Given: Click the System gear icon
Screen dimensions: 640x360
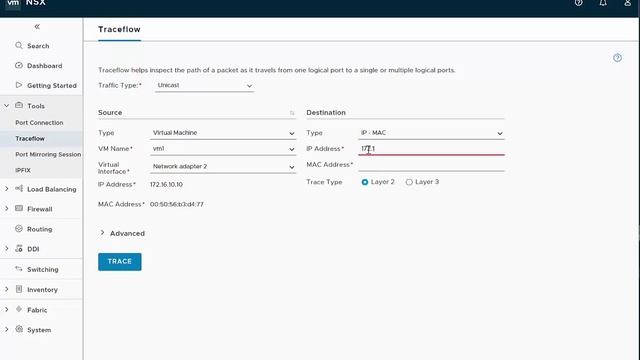Looking at the screenshot, I should (19, 329).
